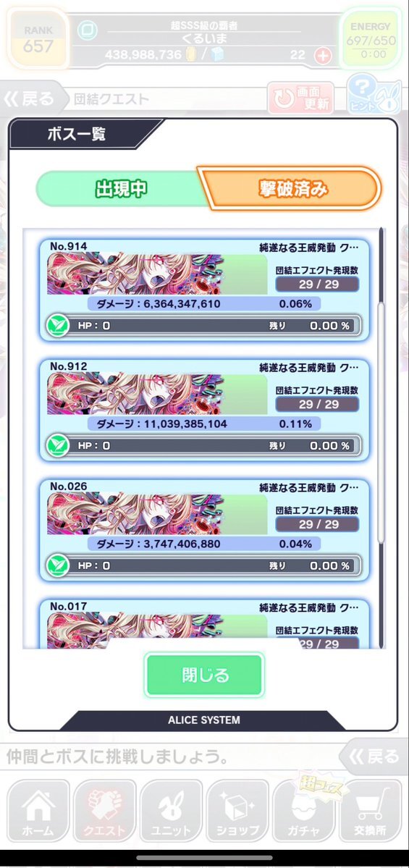This screenshot has width=409, height=868.
Task: Click the 画面更新 refresh button
Action: 300,98
